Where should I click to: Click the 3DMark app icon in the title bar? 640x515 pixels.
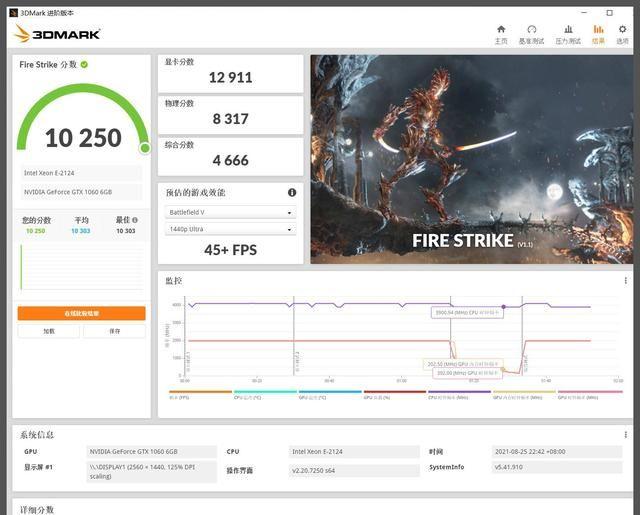point(13,13)
